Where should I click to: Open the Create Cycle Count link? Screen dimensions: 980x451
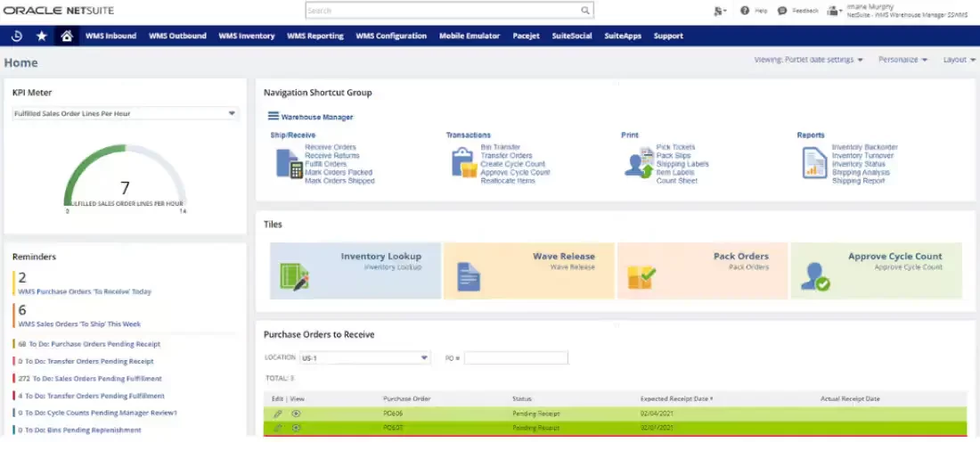pos(513,164)
